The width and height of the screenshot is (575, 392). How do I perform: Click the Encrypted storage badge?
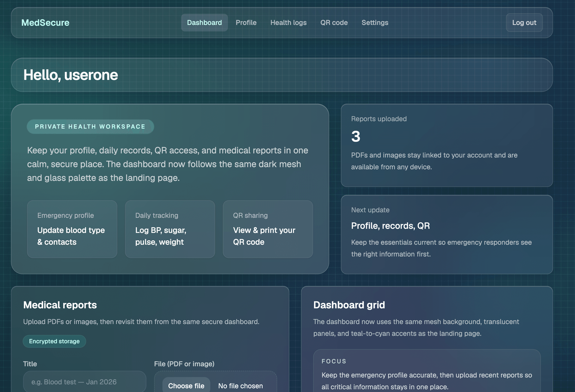(x=54, y=341)
